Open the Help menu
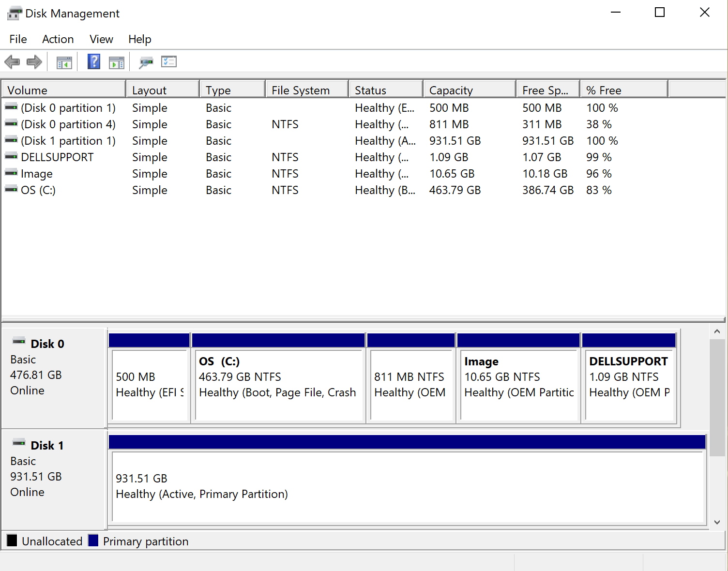 pyautogui.click(x=140, y=39)
